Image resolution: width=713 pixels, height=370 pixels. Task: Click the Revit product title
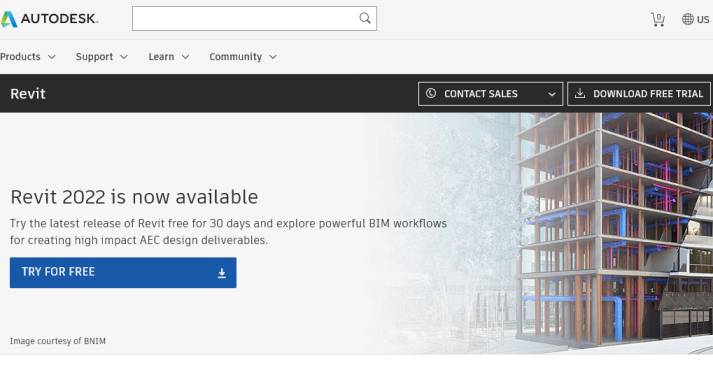pos(28,94)
